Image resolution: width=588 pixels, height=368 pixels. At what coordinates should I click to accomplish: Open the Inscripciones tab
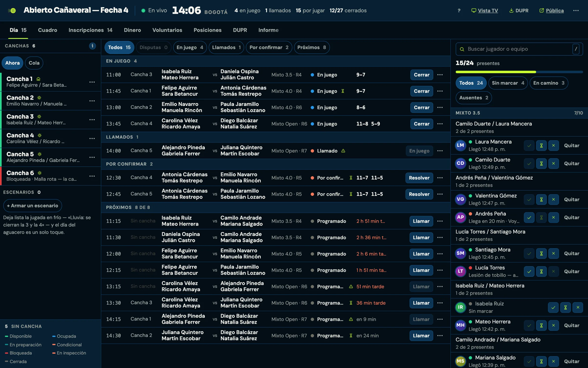point(90,30)
